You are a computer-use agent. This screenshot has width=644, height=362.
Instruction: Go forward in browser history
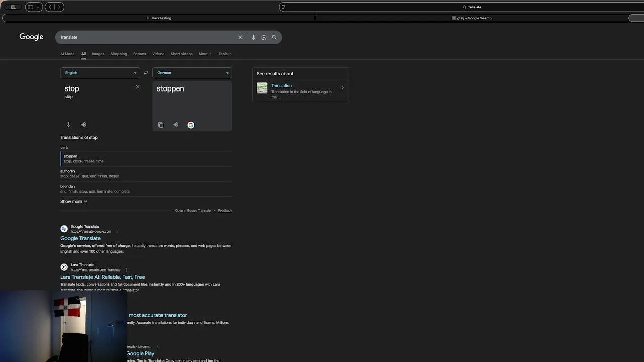point(59,7)
